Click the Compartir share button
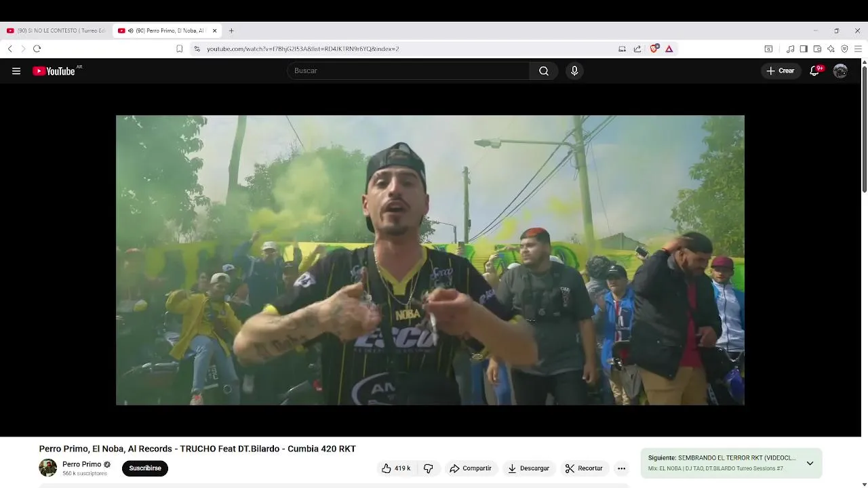 (x=470, y=468)
